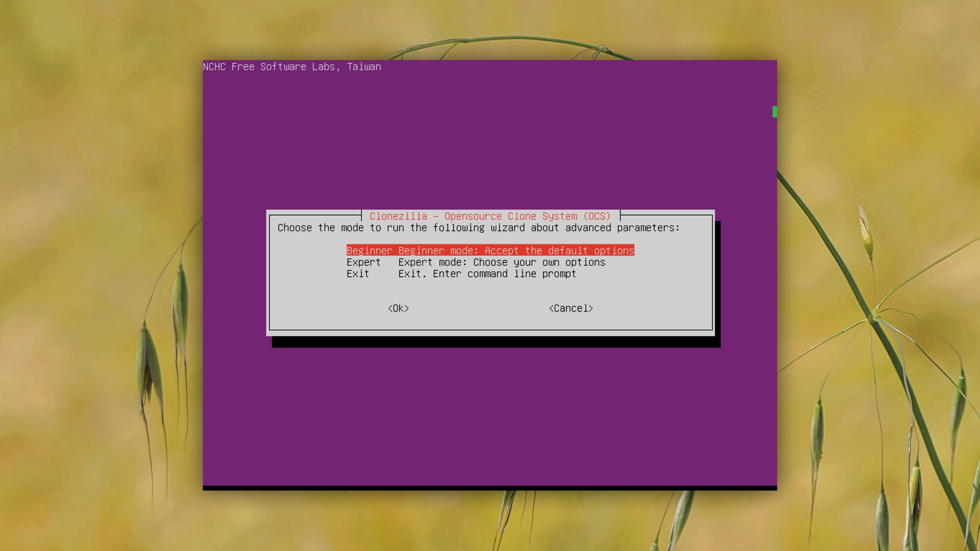This screenshot has width=980, height=551.
Task: Click the Clonezilla Opensource Clone System title
Action: click(490, 216)
